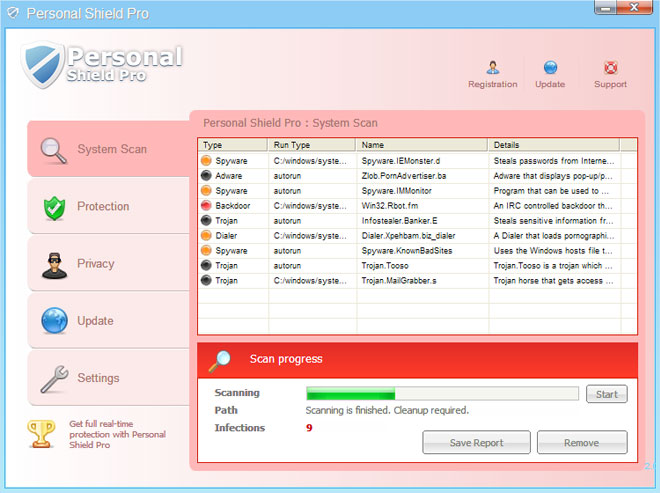This screenshot has width=660, height=493.
Task: Click the Save Report button
Action: click(476, 442)
